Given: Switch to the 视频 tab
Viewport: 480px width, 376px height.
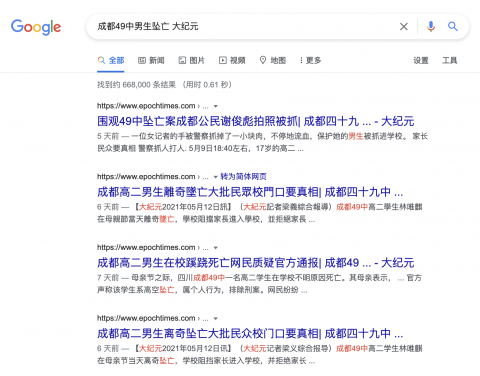Looking at the screenshot, I should (x=232, y=60).
